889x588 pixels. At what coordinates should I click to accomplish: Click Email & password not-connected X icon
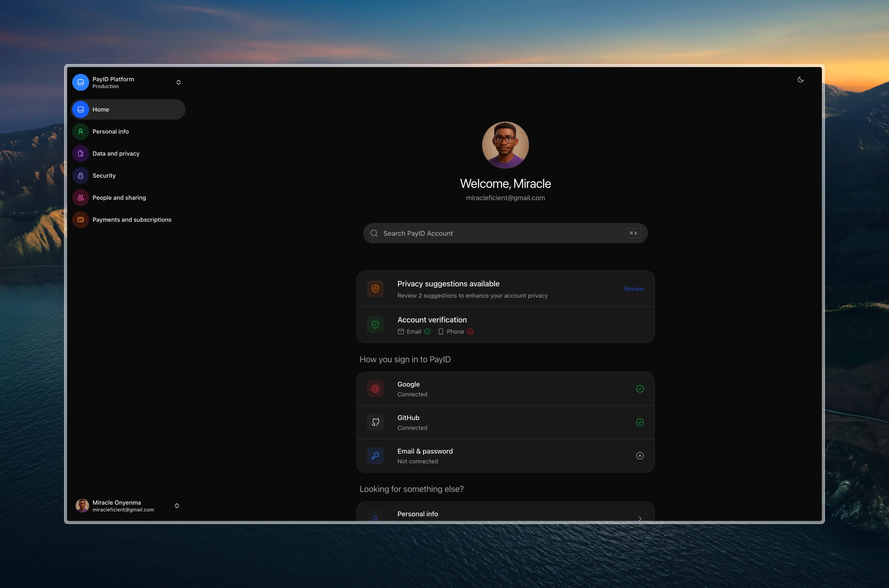click(640, 456)
